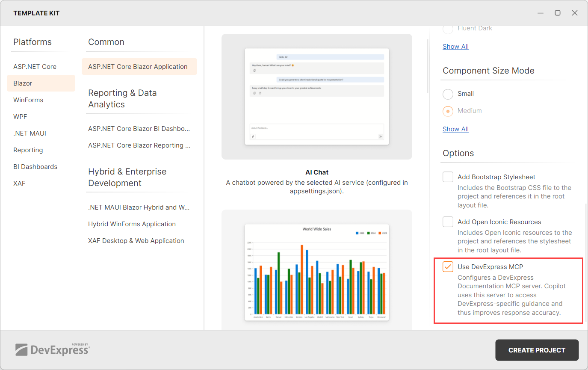Click the Create Project button
The width and height of the screenshot is (588, 370).
click(x=537, y=350)
